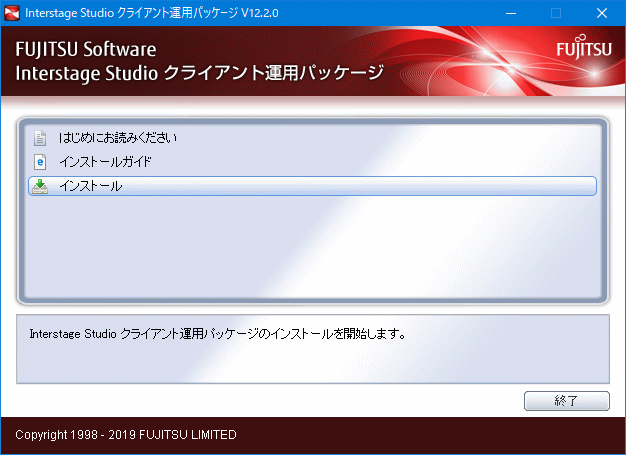626x455 pixels.
Task: Click the FUJITSU logo in the banner
Action: point(584,47)
